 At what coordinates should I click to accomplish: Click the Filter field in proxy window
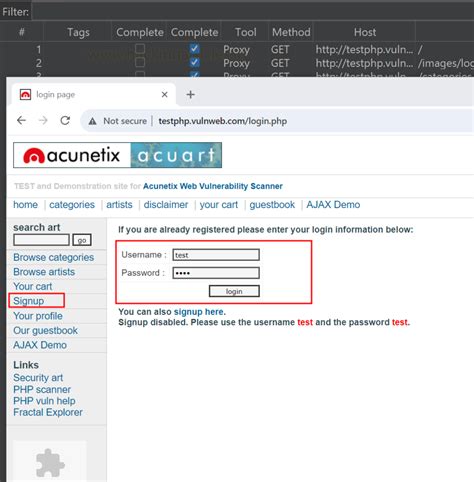click(x=253, y=12)
